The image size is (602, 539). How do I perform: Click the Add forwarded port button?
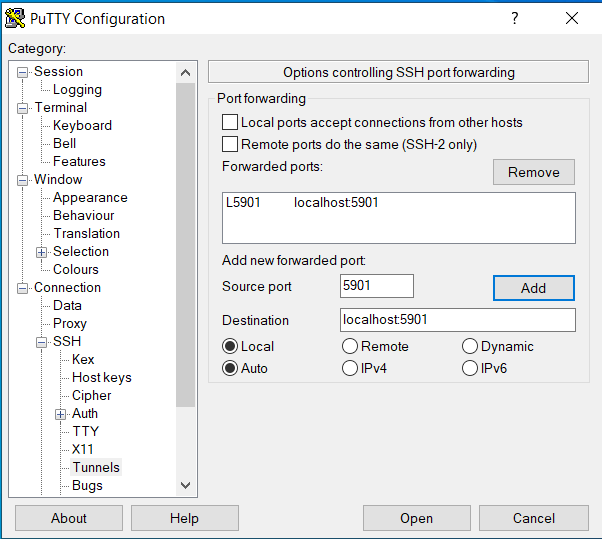(533, 287)
